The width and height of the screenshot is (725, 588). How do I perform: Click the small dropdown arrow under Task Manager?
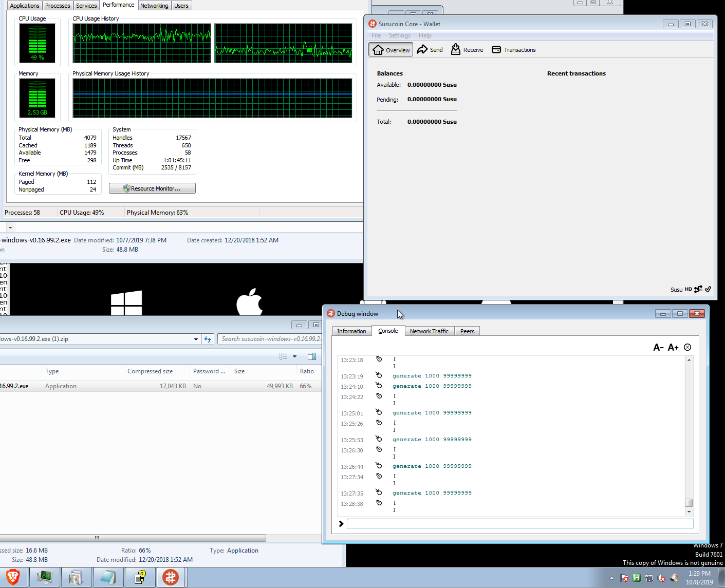[10, 227]
